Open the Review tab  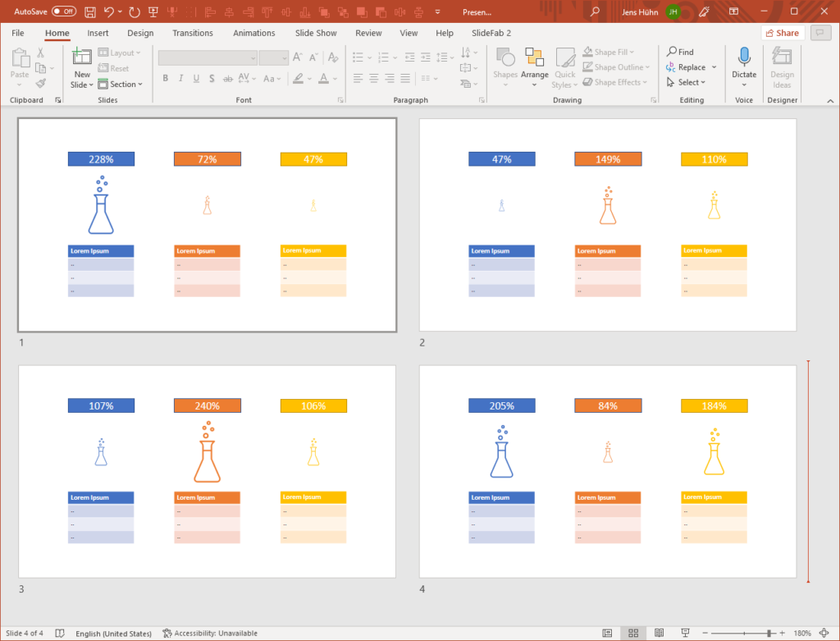(368, 33)
